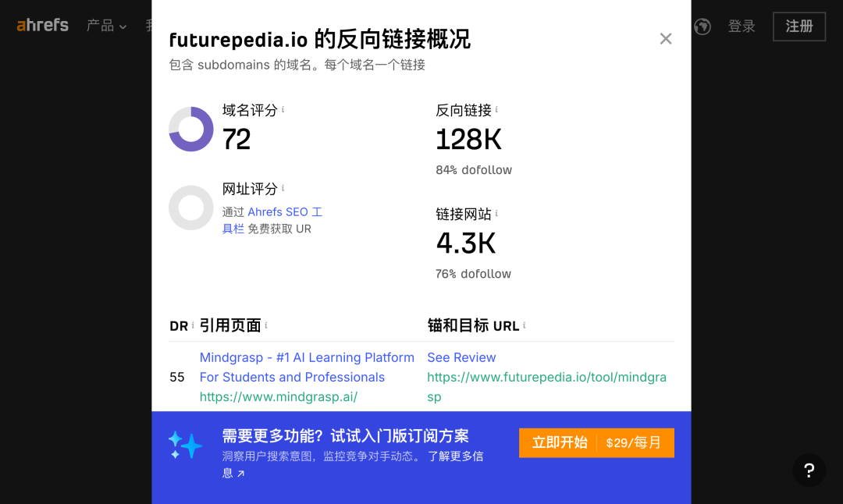Click info icon next to 反向链接
843x504 pixels.
496,110
